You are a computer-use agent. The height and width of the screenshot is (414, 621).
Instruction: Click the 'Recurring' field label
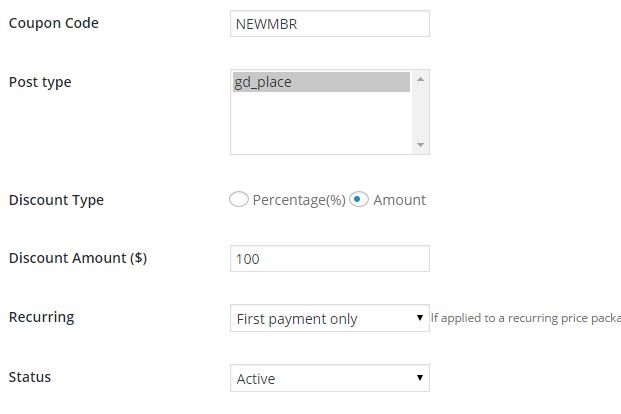tap(41, 318)
